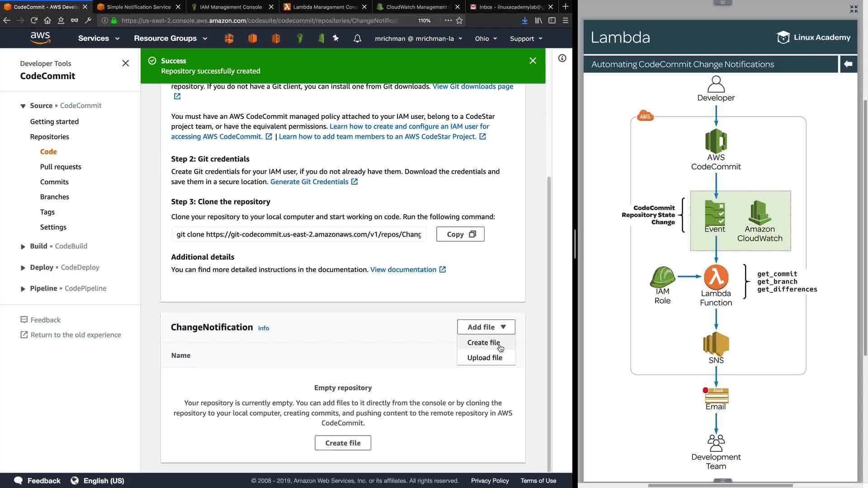868x488 pixels.
Task: Click the back arrow icon in Lambda slide
Action: point(848,64)
